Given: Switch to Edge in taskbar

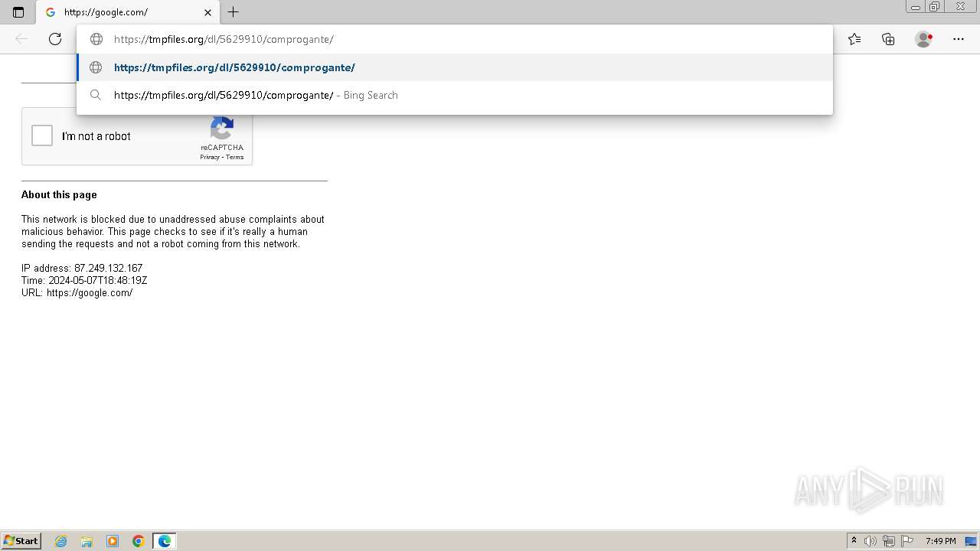Looking at the screenshot, I should coord(165,541).
